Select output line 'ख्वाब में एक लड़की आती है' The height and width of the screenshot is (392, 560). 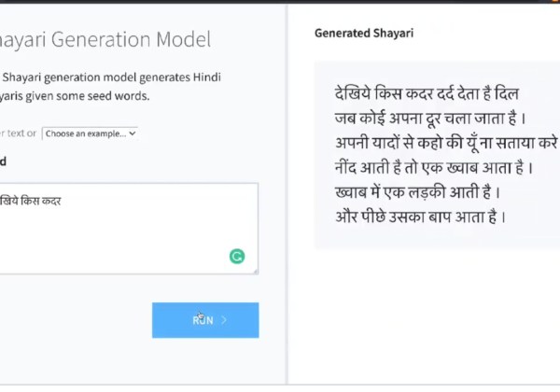417,192
